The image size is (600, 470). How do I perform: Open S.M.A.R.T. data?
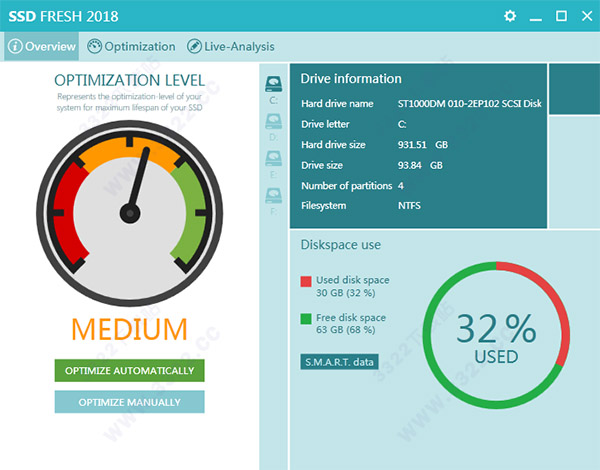[339, 361]
